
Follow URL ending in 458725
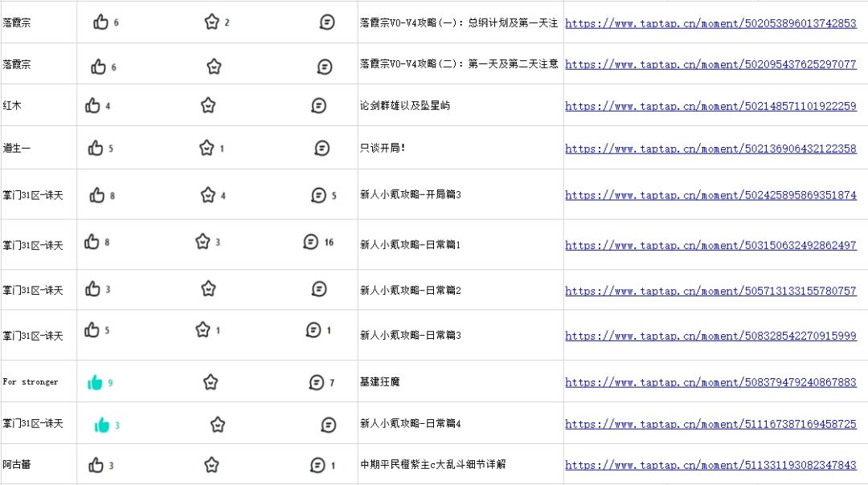coord(710,424)
